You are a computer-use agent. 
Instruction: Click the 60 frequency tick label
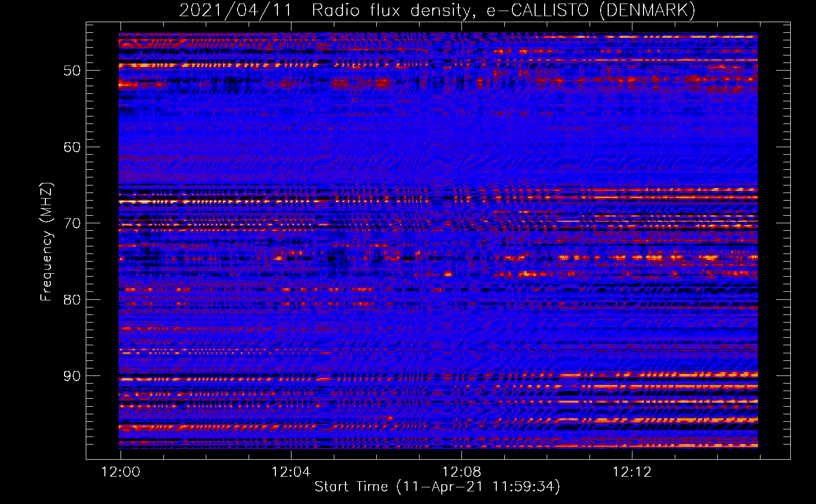click(72, 147)
